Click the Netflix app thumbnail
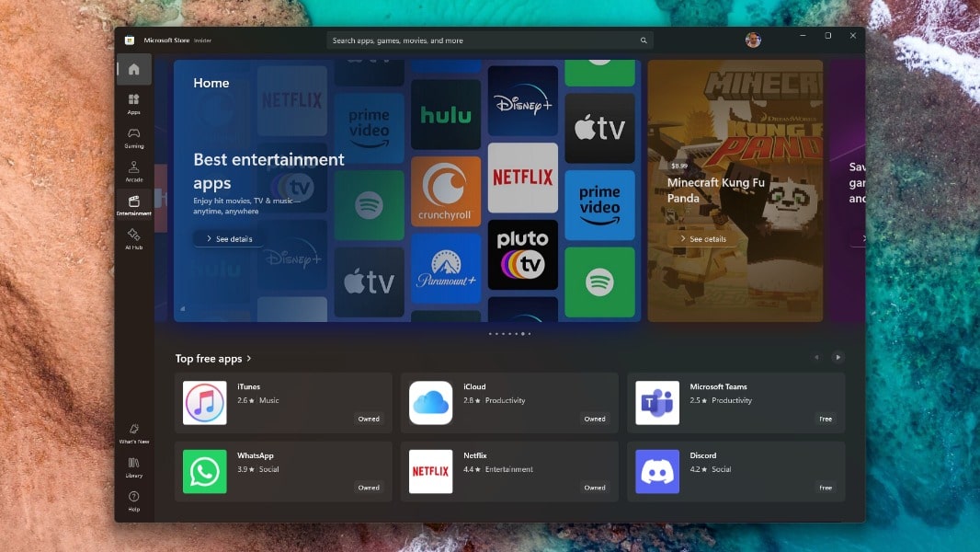 coord(430,471)
